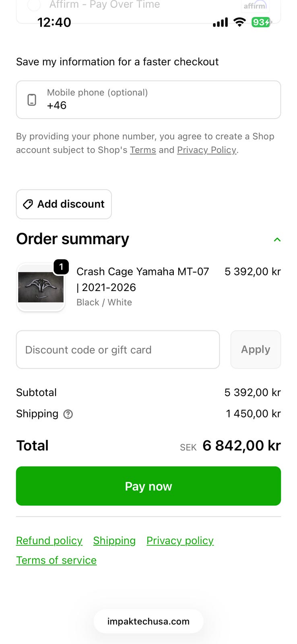Screen dimensions: 297x644
Task: Select the Affirm Pay Over Time radio option
Action: (x=34, y=5)
